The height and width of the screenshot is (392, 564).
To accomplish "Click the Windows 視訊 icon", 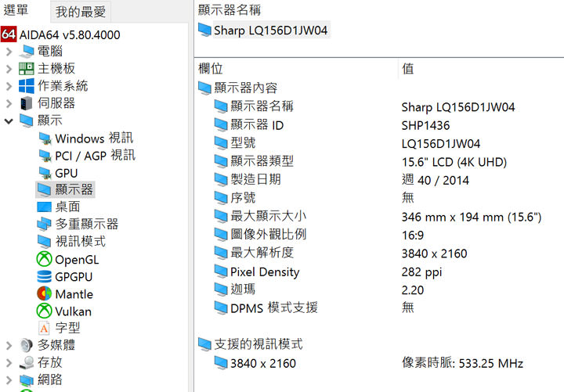I will pos(44,138).
